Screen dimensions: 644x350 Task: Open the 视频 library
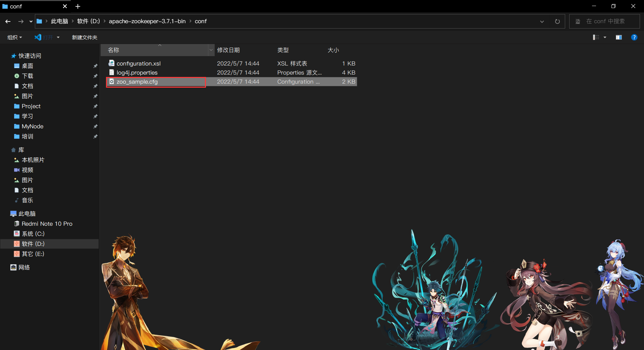[28, 170]
